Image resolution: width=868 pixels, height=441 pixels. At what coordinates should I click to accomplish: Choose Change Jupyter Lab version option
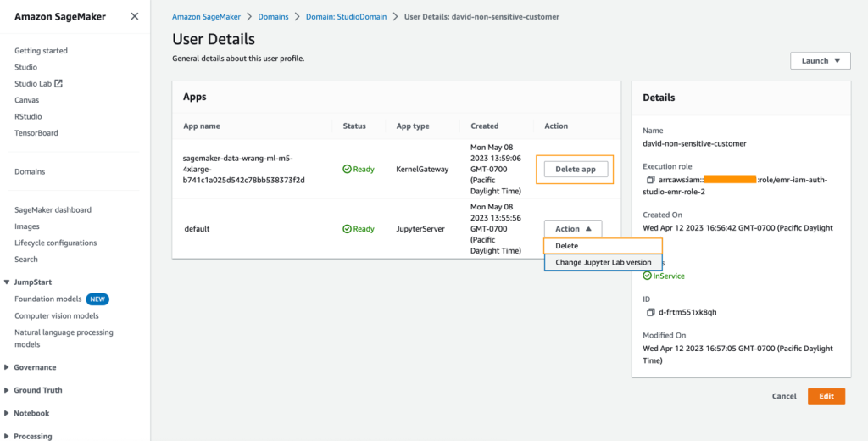(603, 263)
